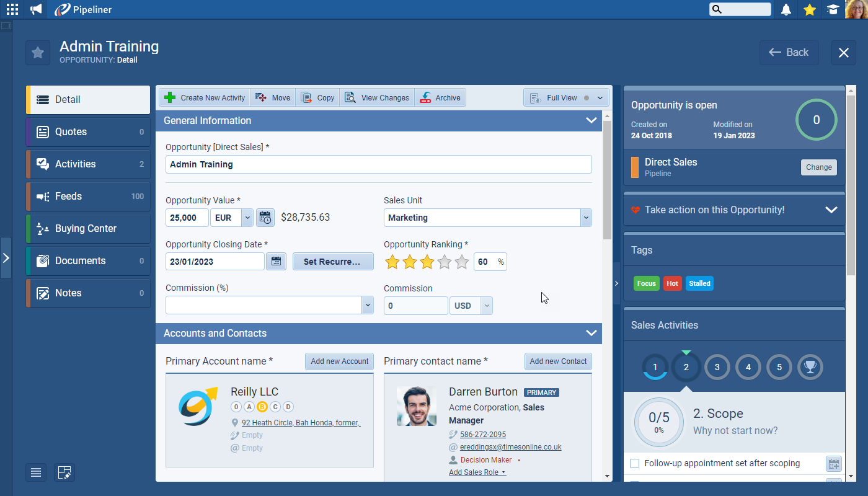This screenshot has height=496, width=868.
Task: Expand Take action on this Opportunity
Action: pos(831,210)
